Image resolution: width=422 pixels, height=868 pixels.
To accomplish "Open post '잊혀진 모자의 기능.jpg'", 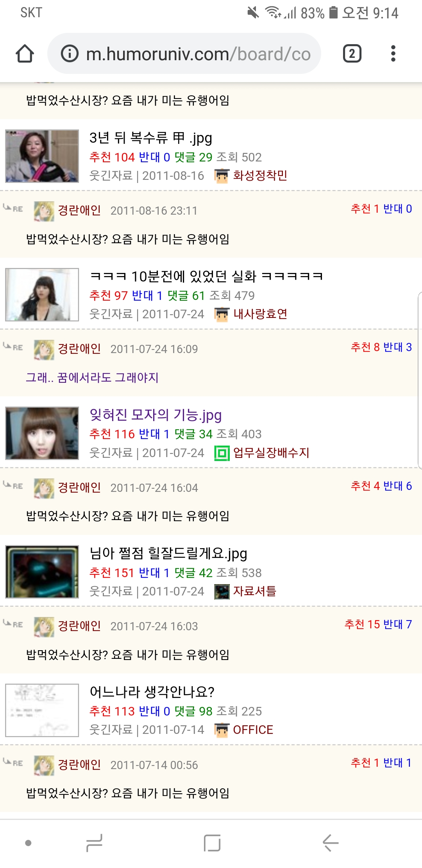I will click(x=156, y=415).
